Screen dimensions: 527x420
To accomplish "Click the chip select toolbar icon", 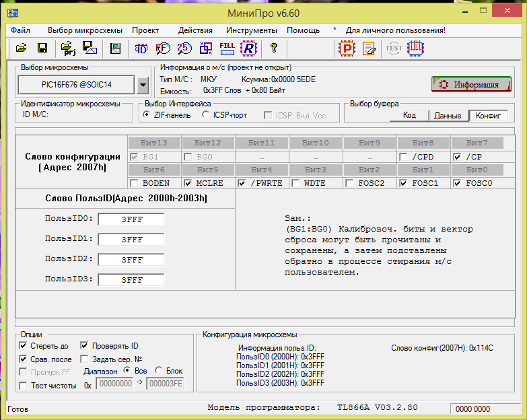I will pos(115,48).
